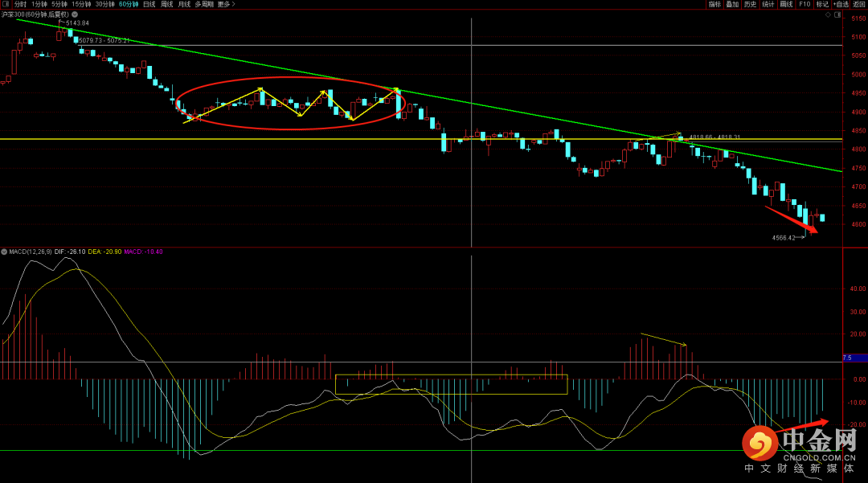This screenshot has width=868, height=483.
Task: Select the 15分钟 period tab
Action: tap(81, 4)
